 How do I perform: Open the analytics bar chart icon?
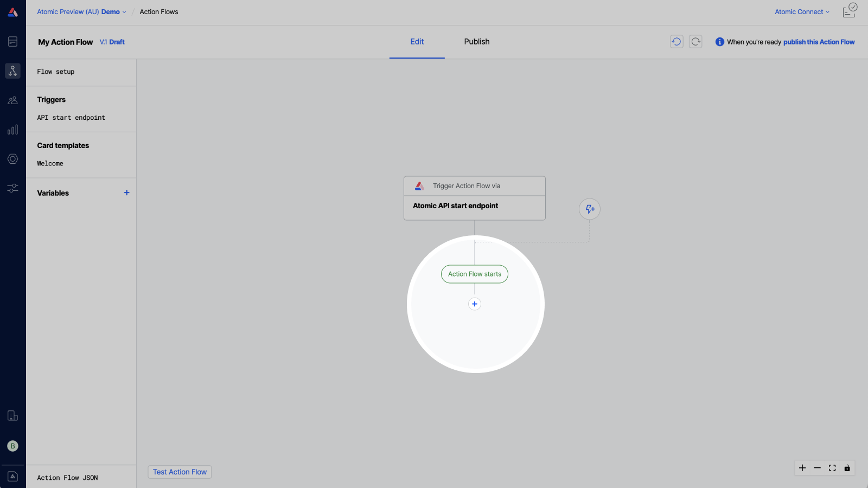(13, 130)
